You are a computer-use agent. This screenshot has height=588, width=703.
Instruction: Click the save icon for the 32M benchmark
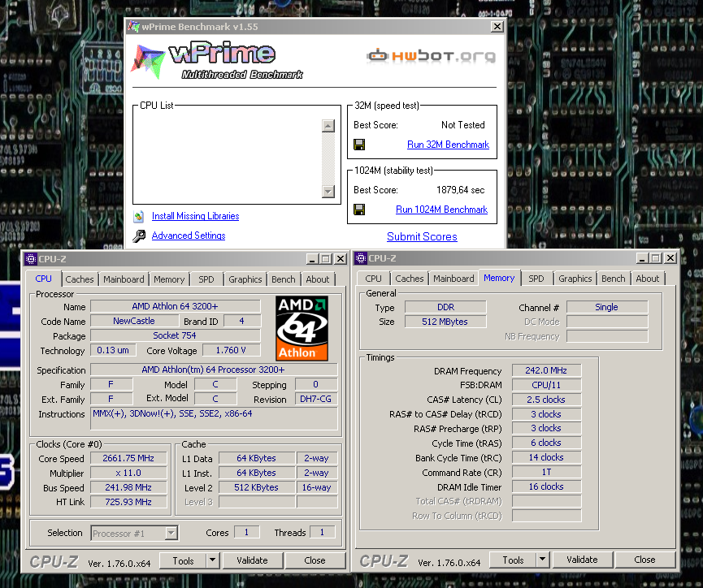(359, 145)
